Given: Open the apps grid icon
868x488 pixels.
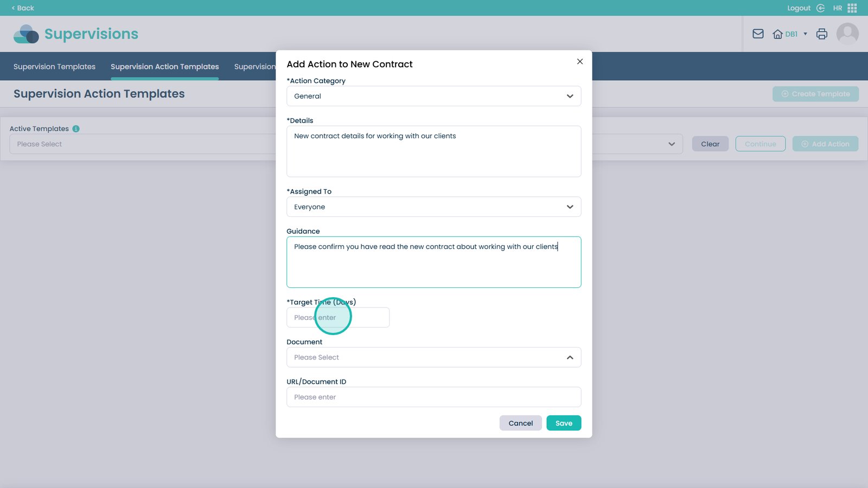Looking at the screenshot, I should point(852,8).
